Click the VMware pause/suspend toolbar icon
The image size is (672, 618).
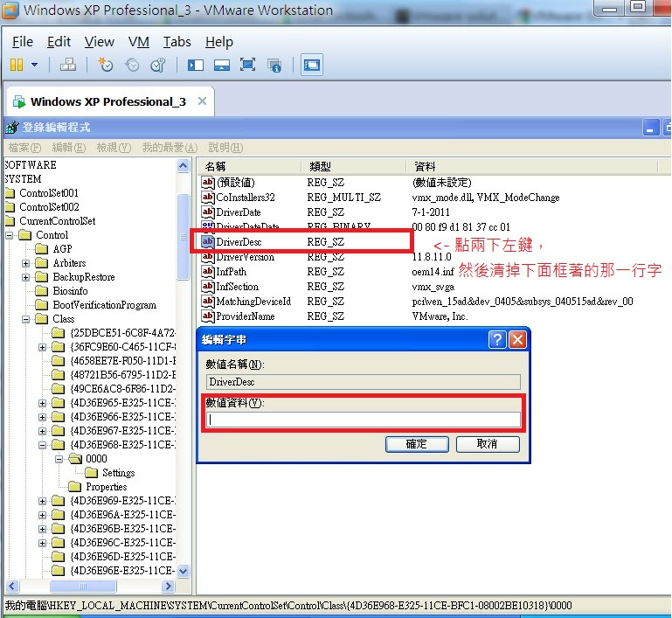click(17, 66)
